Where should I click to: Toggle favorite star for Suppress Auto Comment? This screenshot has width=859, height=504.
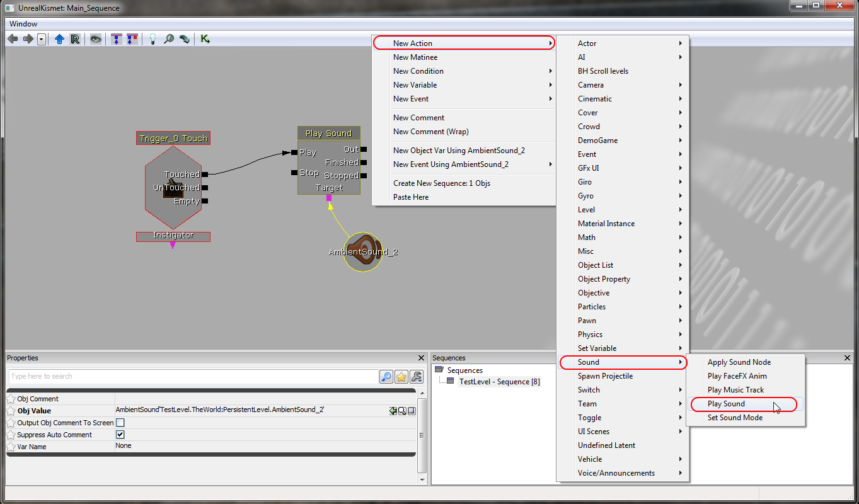11,435
